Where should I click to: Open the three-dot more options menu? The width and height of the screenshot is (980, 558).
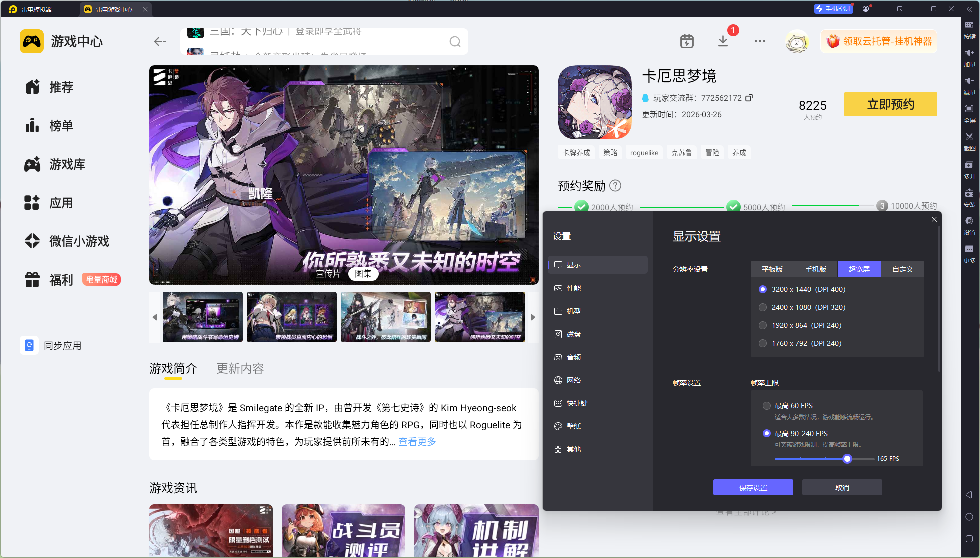coord(760,41)
